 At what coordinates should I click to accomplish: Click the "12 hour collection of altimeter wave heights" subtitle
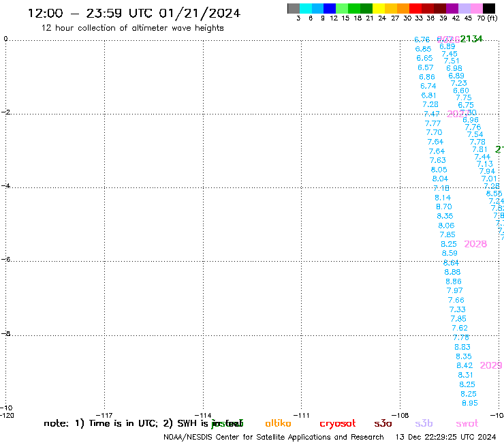pyautogui.click(x=132, y=28)
